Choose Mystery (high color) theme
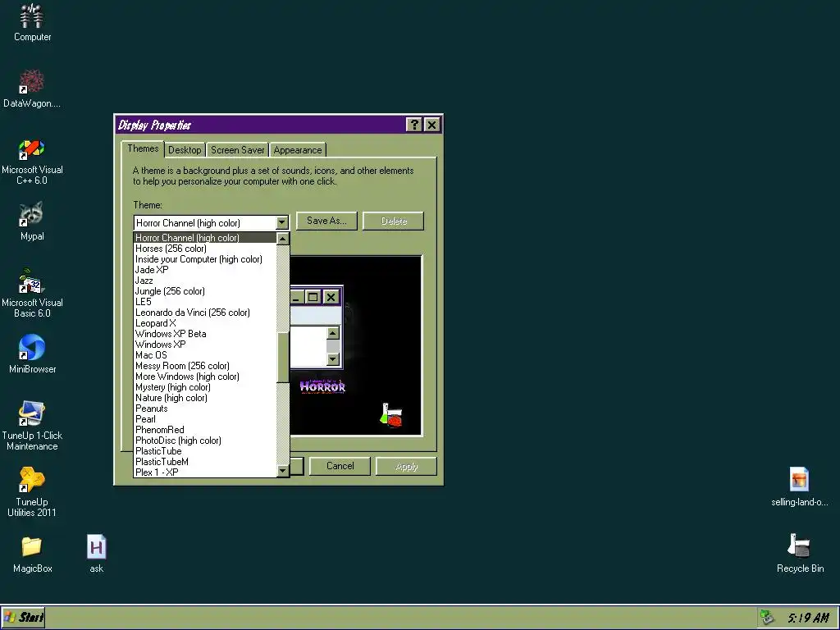The image size is (840, 630). (204, 387)
